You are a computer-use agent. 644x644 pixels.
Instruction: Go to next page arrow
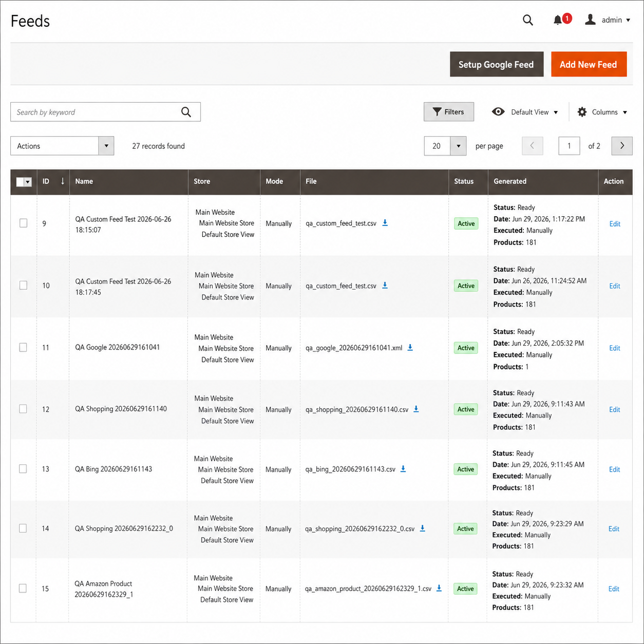click(622, 146)
